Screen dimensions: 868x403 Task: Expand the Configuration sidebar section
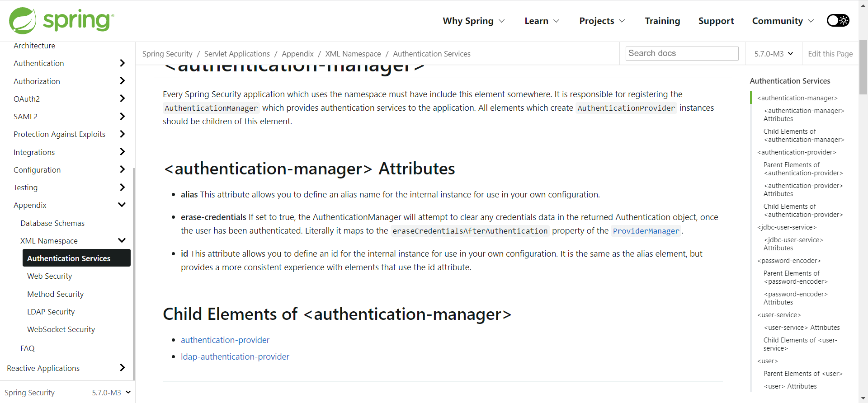coord(122,169)
